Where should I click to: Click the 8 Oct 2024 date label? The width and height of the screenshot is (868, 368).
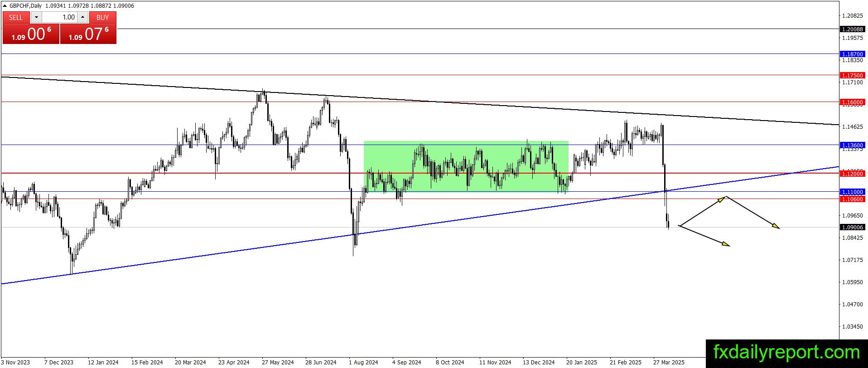click(450, 363)
